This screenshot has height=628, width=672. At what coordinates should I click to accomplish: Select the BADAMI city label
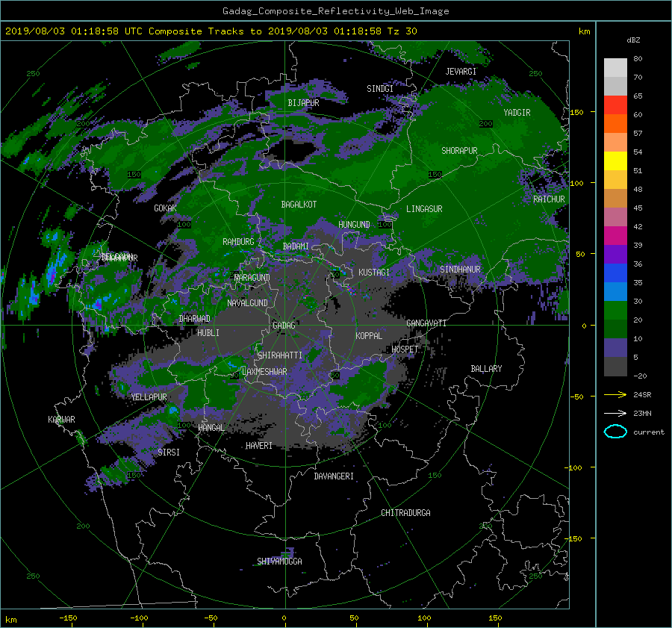click(x=296, y=246)
